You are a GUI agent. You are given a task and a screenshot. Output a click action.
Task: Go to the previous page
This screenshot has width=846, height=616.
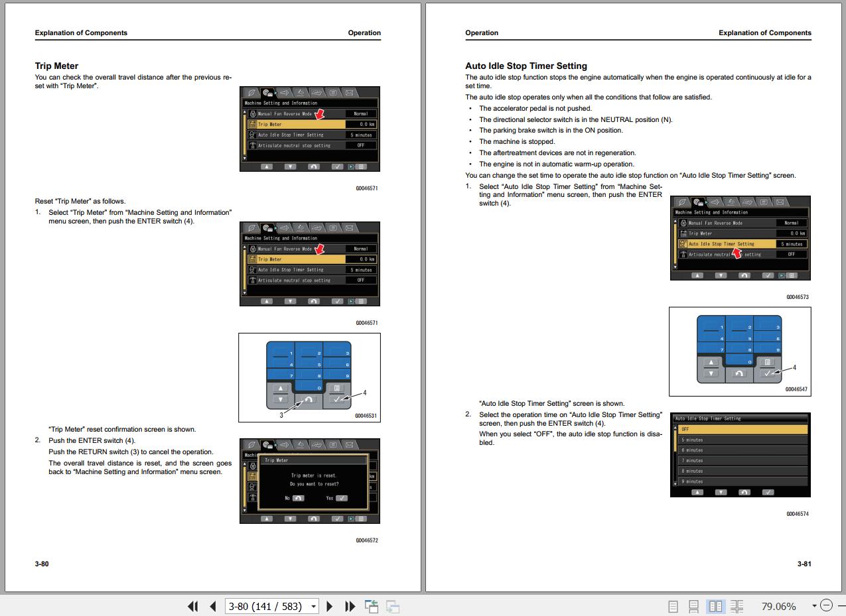213,606
